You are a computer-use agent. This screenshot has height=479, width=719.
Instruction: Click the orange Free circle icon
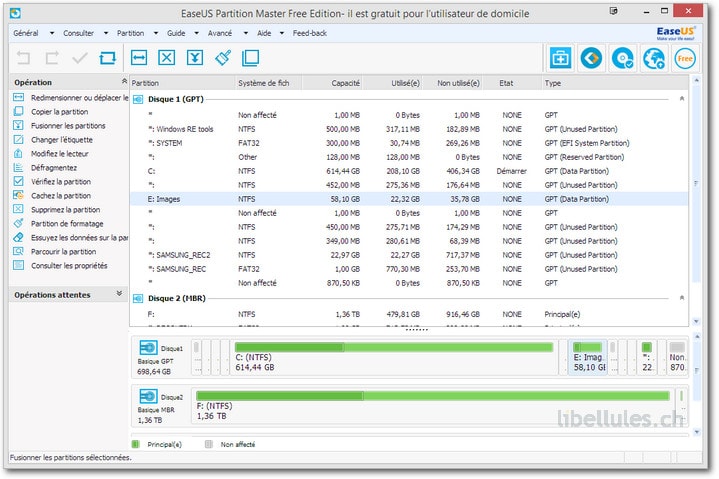click(685, 58)
